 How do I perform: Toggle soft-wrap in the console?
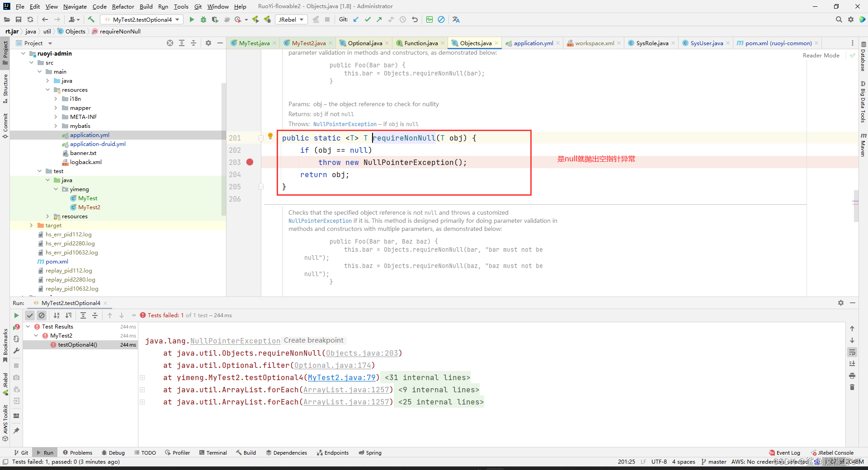(x=852, y=352)
